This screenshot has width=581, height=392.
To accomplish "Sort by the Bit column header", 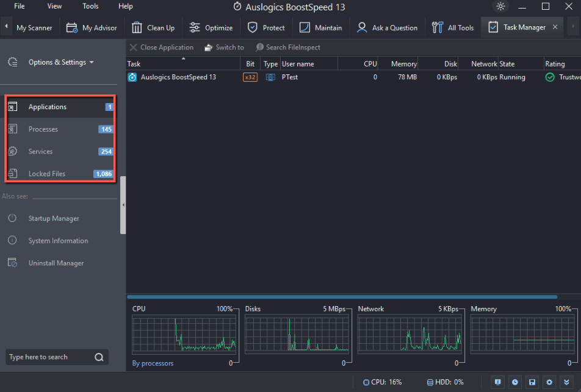I will pos(250,63).
